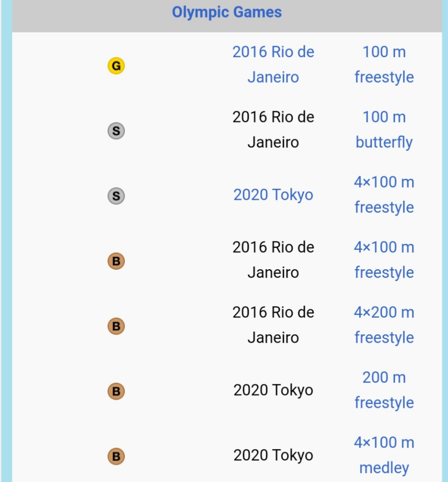
Task: Click bronze medal icon for 4×100 m medley
Action: coord(116,457)
